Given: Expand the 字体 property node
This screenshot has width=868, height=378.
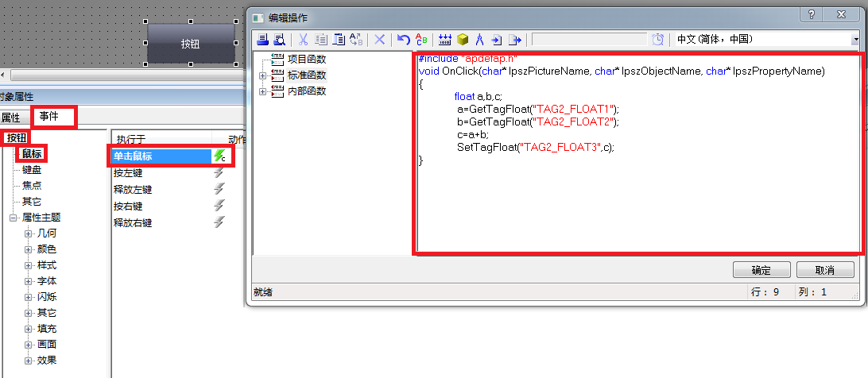Looking at the screenshot, I should [29, 281].
